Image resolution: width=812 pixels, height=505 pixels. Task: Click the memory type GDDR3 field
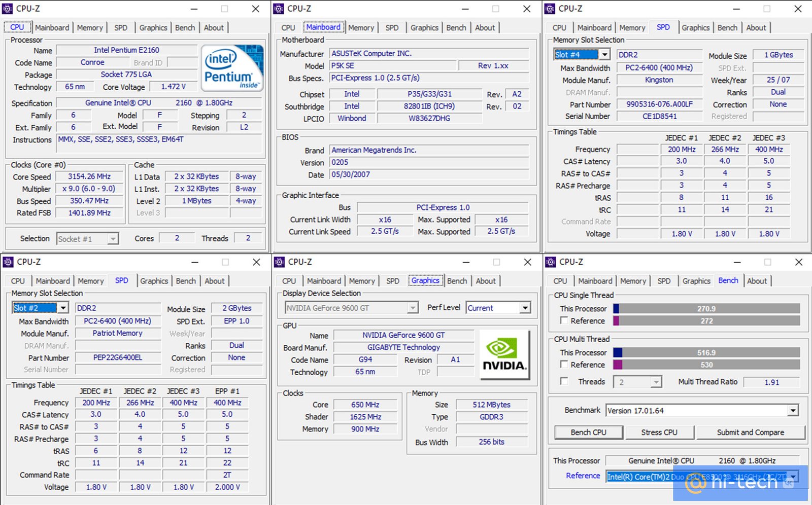click(x=492, y=417)
